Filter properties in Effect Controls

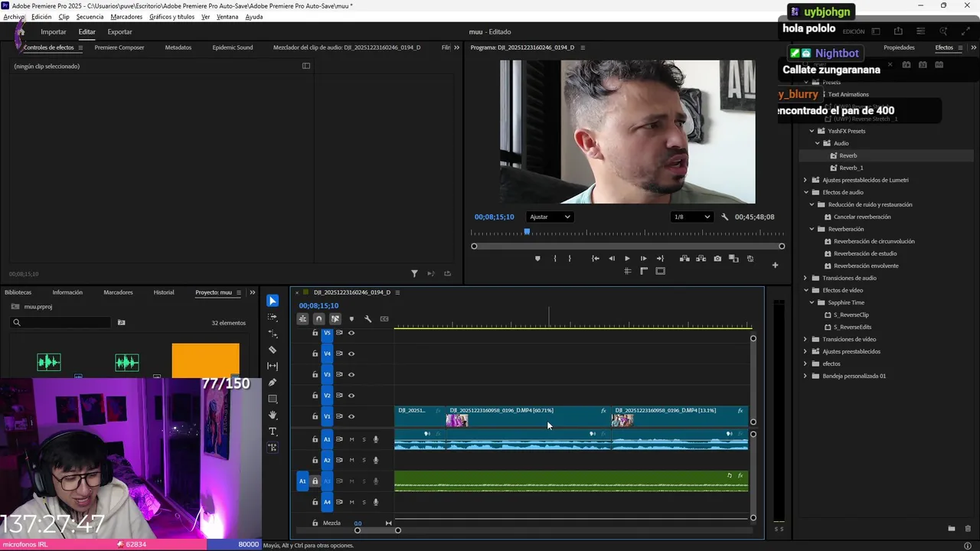pyautogui.click(x=414, y=273)
